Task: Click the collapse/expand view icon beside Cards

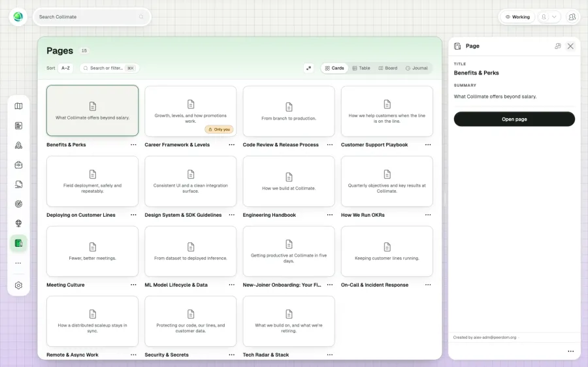Action: coord(308,68)
